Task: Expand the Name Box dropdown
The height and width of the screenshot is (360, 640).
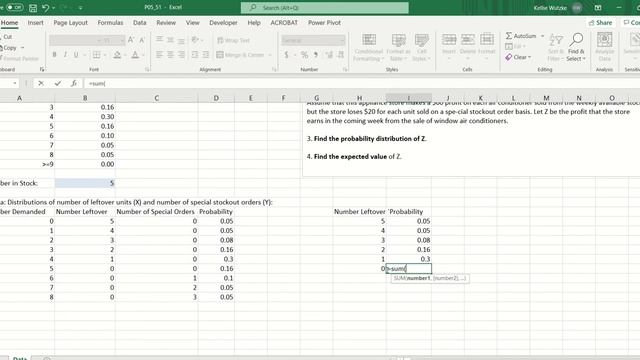Action: [x=15, y=83]
